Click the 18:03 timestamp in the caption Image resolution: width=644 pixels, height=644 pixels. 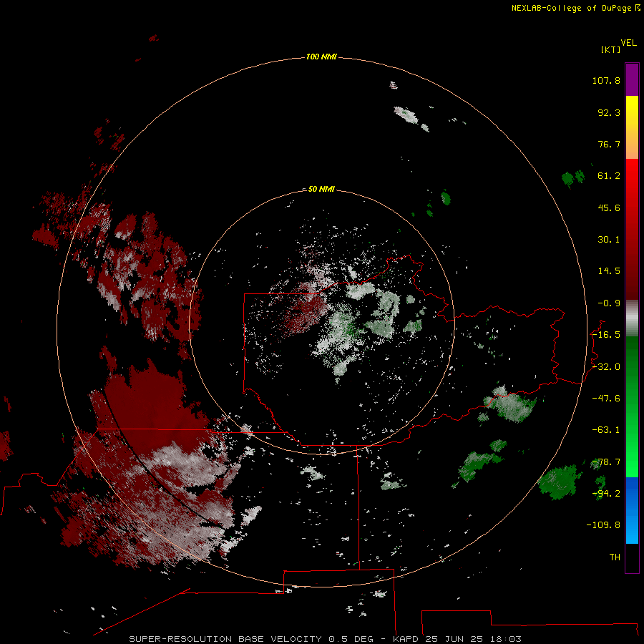[506, 639]
